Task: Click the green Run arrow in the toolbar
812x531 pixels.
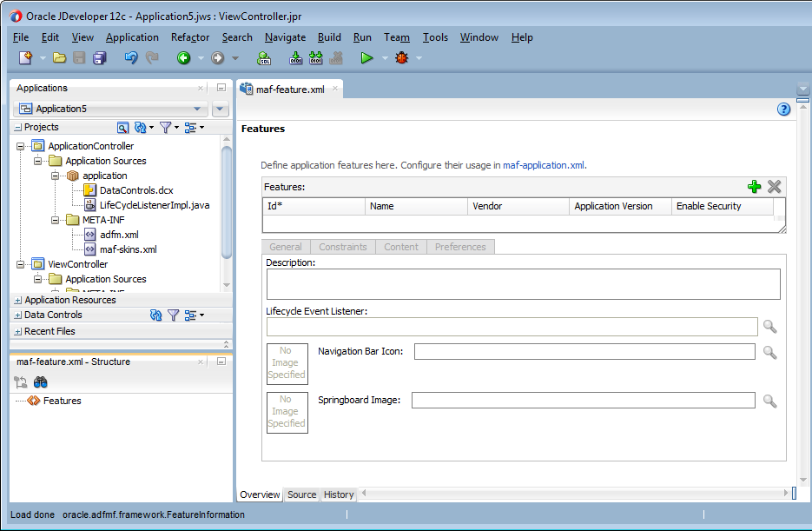Action: (x=366, y=58)
